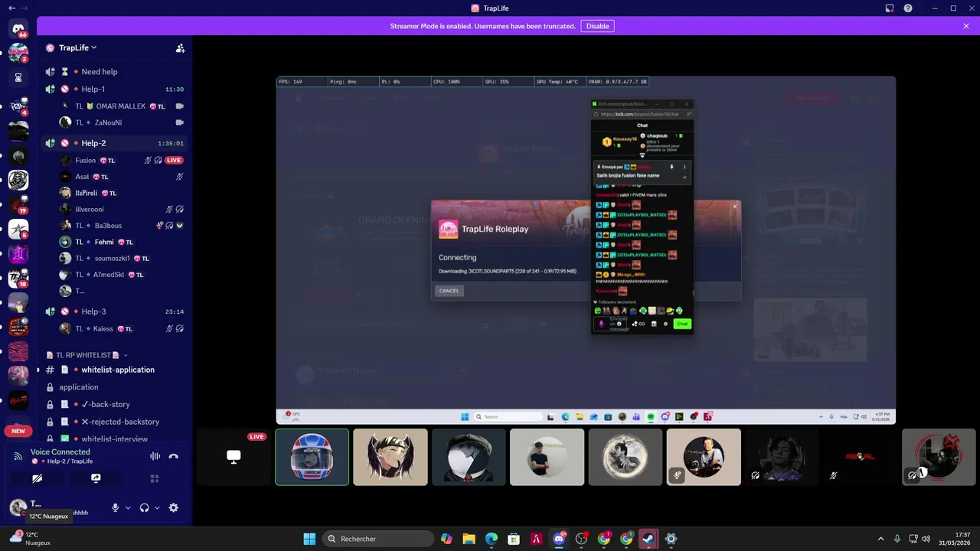Turn on camera in voice panel
Viewport: 980px width, 551px height.
click(x=37, y=478)
